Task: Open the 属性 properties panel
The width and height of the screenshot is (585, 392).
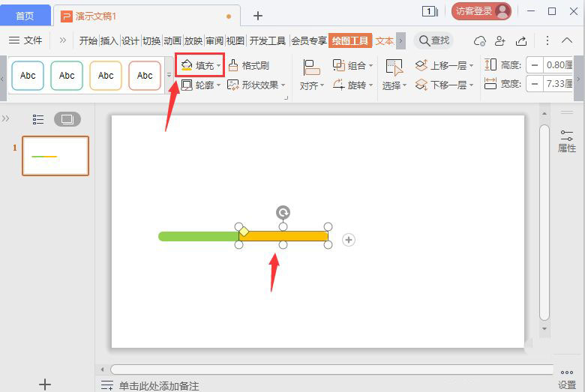Action: pyautogui.click(x=567, y=140)
